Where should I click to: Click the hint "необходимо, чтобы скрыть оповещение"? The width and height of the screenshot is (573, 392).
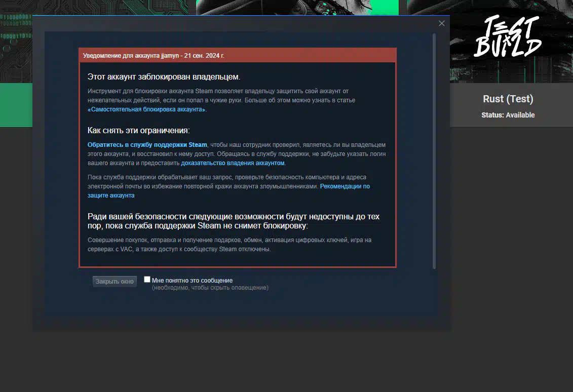(x=210, y=288)
